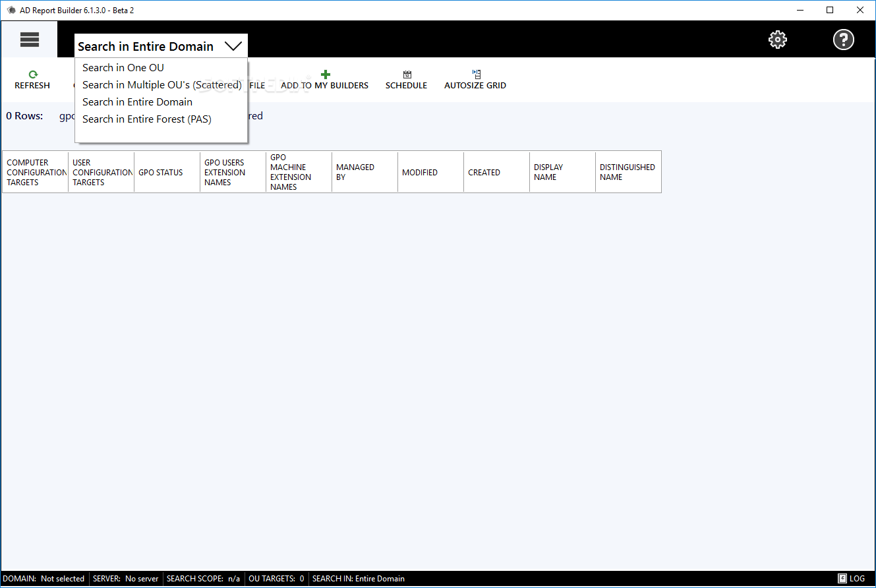Click the CREATED column header
The image size is (876, 588).
point(497,172)
